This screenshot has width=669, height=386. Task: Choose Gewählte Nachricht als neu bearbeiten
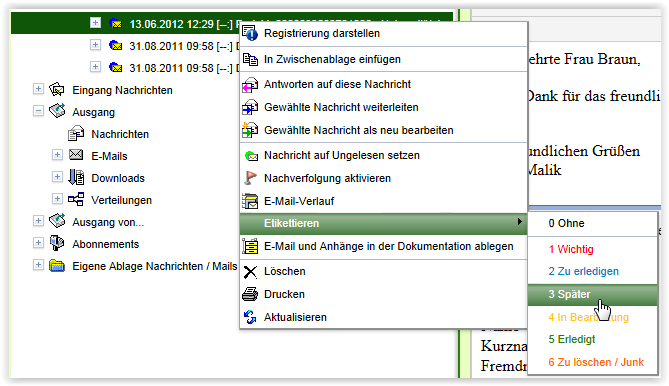384,130
